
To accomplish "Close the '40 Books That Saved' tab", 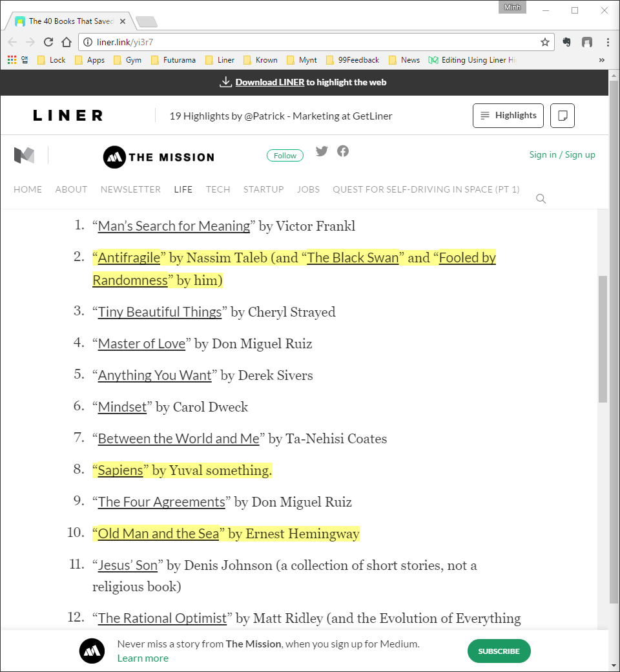I will pyautogui.click(x=123, y=21).
